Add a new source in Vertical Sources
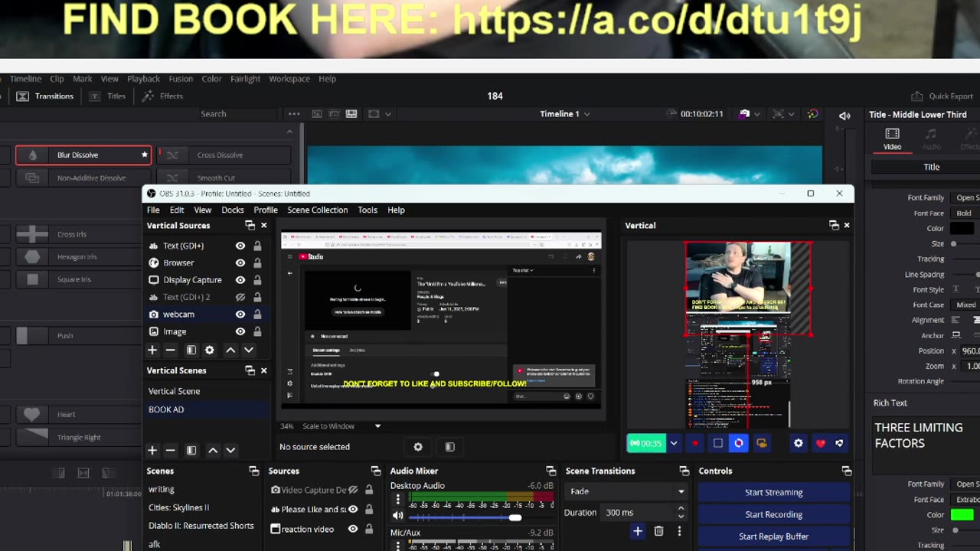The height and width of the screenshot is (551, 980). [x=152, y=350]
